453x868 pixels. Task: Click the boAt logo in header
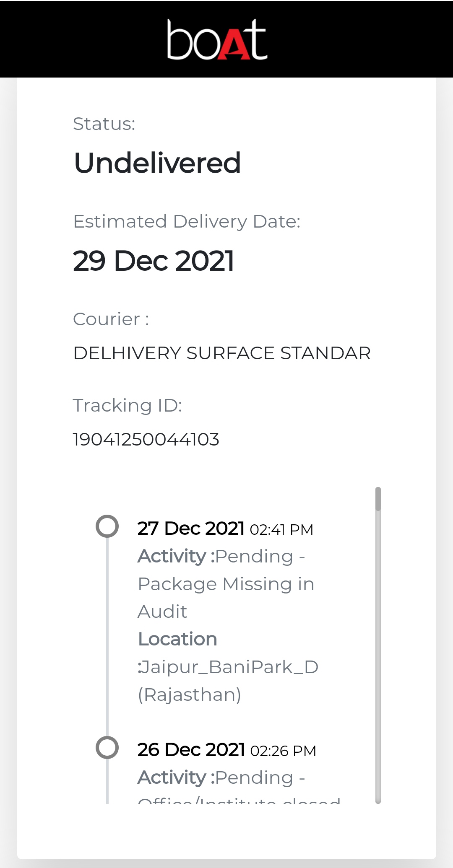pyautogui.click(x=217, y=40)
